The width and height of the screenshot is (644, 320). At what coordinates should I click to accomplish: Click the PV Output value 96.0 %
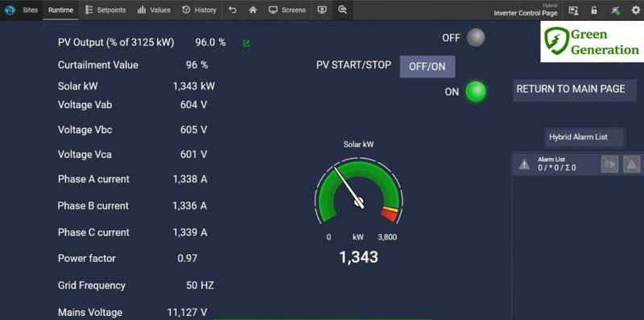(210, 43)
